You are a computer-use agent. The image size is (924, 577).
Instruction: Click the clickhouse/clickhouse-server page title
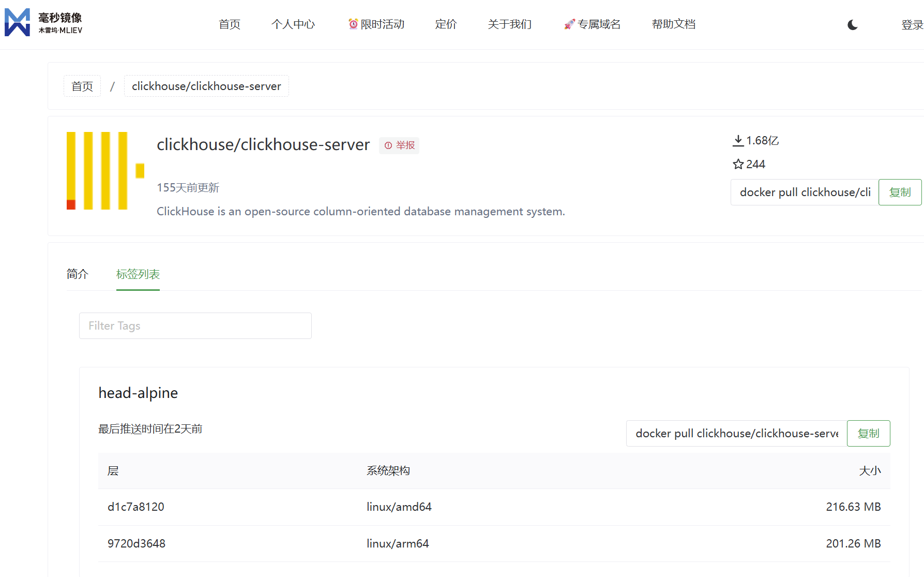[263, 144]
